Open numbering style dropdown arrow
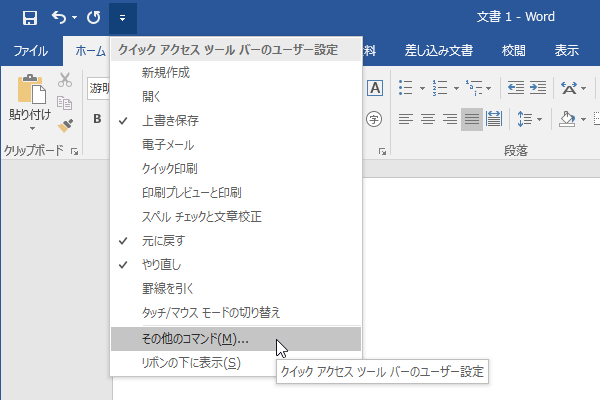The width and height of the screenshot is (600, 400). click(x=456, y=88)
